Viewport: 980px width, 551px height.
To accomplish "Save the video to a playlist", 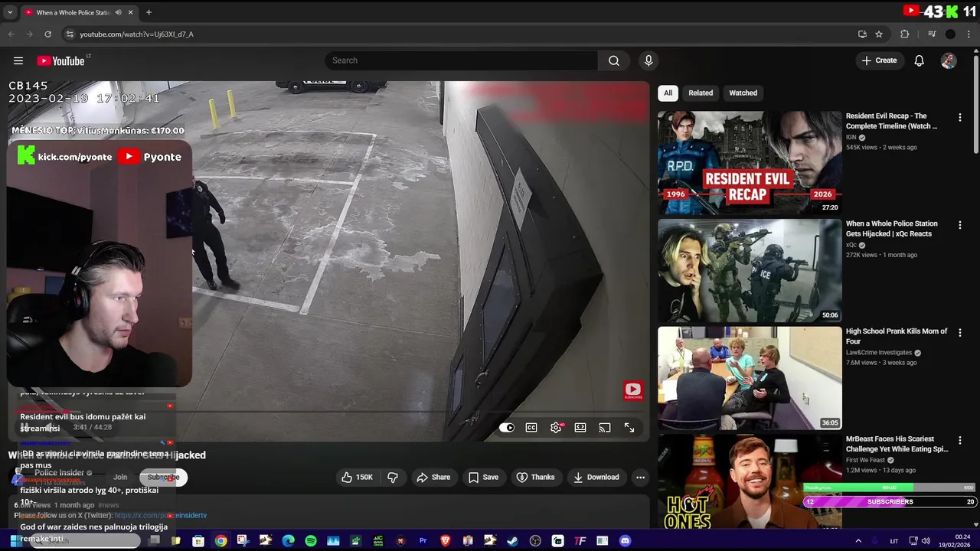I will (483, 478).
